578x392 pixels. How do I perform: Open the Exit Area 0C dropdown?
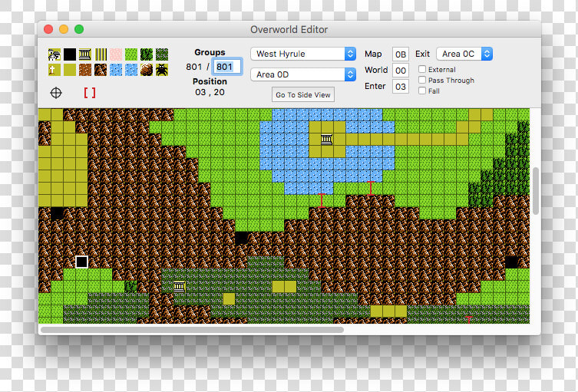[x=464, y=54]
